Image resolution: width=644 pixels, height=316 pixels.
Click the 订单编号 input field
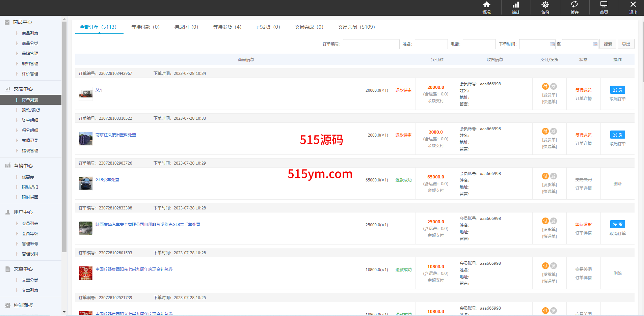(x=371, y=44)
